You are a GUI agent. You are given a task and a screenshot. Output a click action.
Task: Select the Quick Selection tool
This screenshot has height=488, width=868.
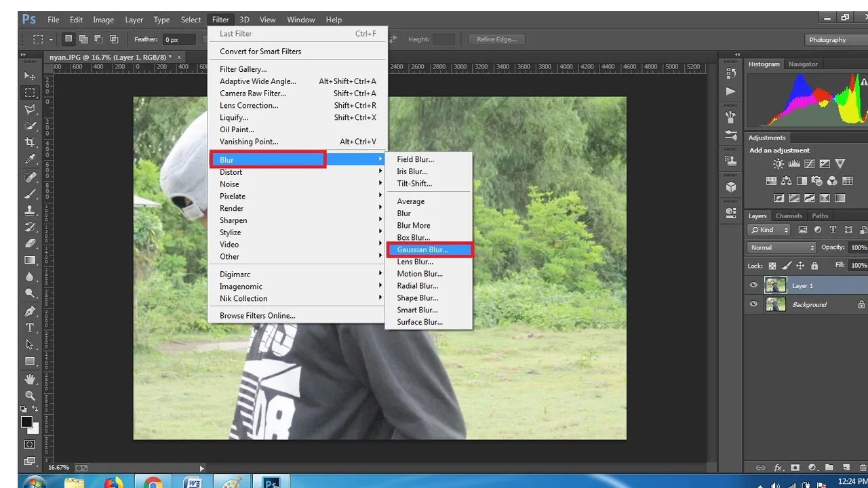click(30, 126)
